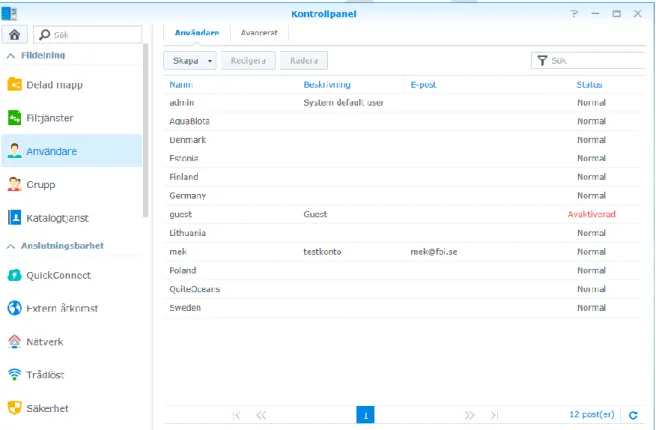Image resolution: width=656 pixels, height=430 pixels.
Task: Click the mek@foi.se email cell
Action: pyautogui.click(x=433, y=252)
